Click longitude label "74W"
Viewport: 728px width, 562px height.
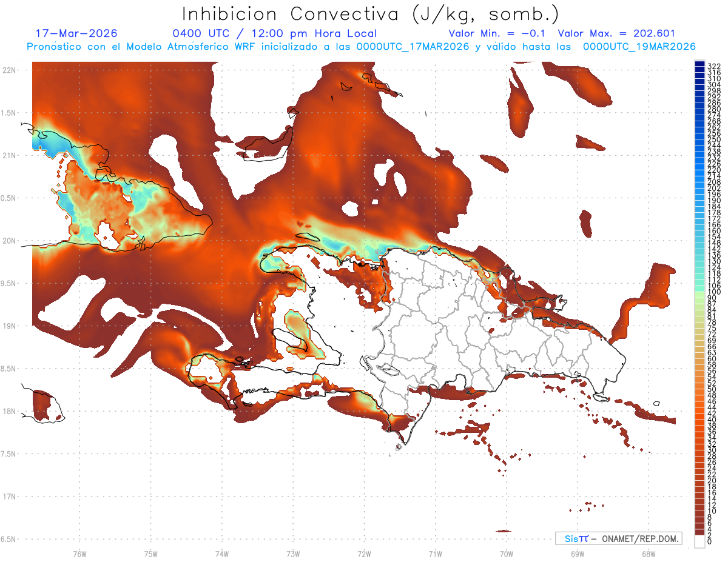221,554
